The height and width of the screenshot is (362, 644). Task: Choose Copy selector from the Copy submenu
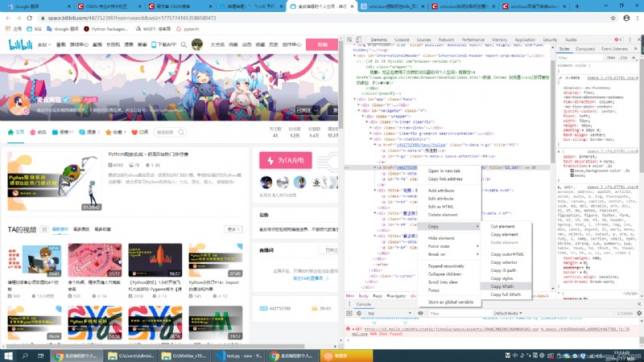504,262
